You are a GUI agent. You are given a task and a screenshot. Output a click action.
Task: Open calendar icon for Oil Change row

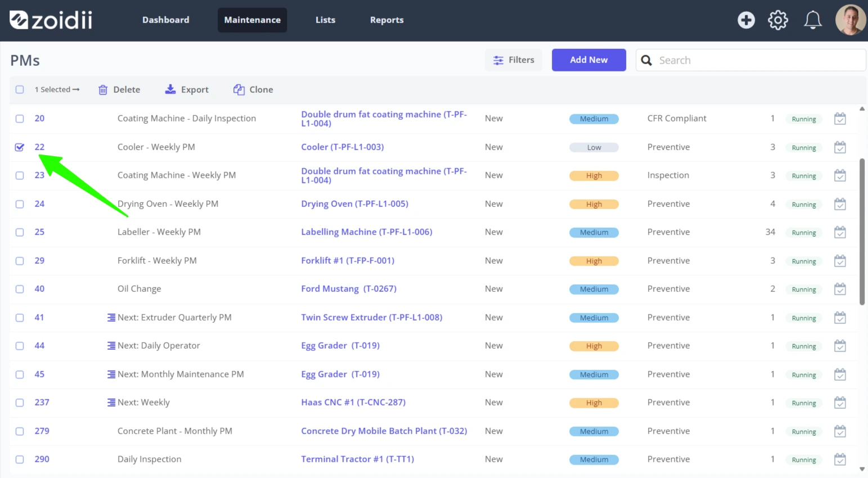[x=840, y=289]
